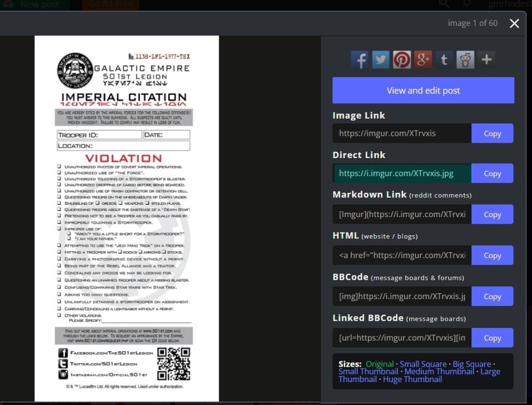The width and height of the screenshot is (532, 405).
Task: Copy the Image Link
Action: tap(492, 134)
